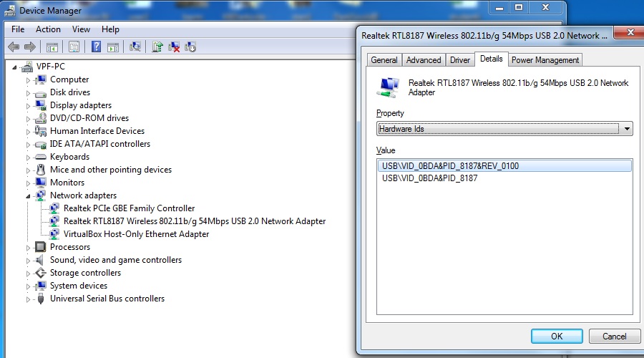Viewport: 644px width, 358px height.
Task: Click the Mice and other pointing devices icon
Action: (x=41, y=170)
